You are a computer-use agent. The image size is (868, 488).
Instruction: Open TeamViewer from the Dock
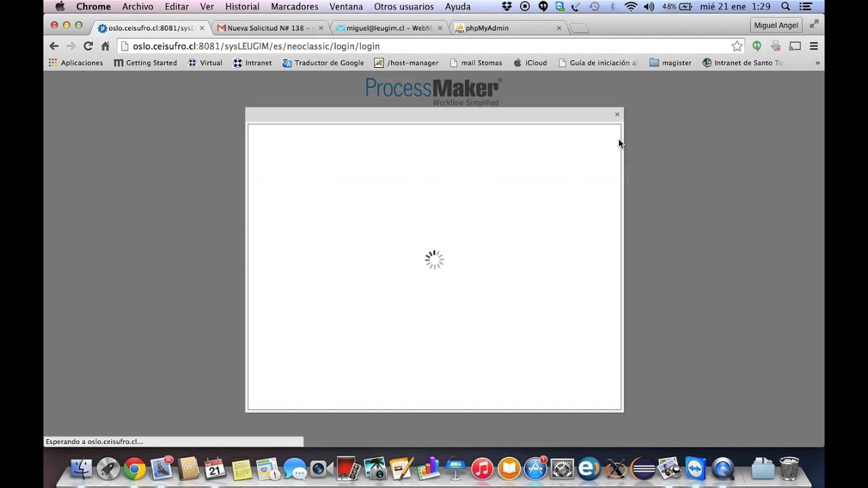[696, 469]
